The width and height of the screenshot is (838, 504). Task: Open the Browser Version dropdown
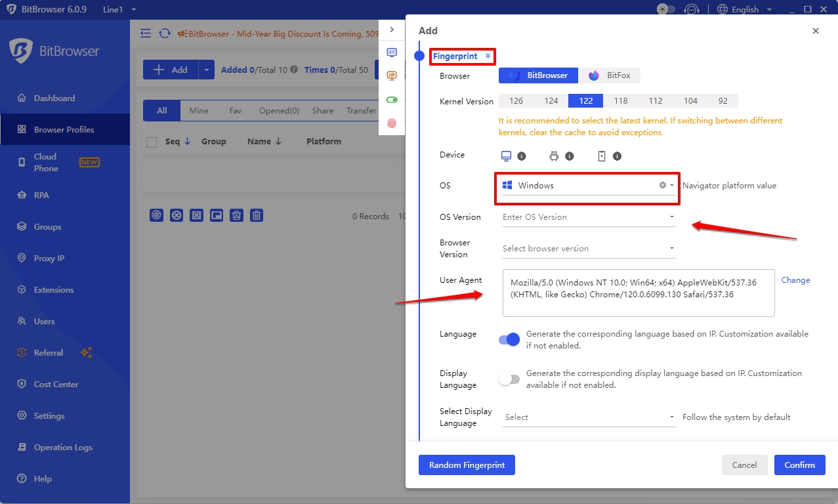click(x=589, y=249)
